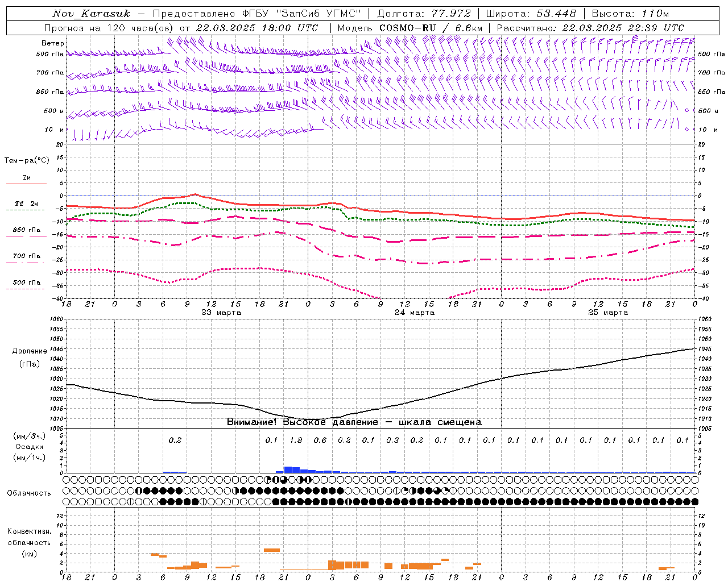Screen dimensions: 728x582
Task: Click the Широта: 53.448 value
Action: 531,14
